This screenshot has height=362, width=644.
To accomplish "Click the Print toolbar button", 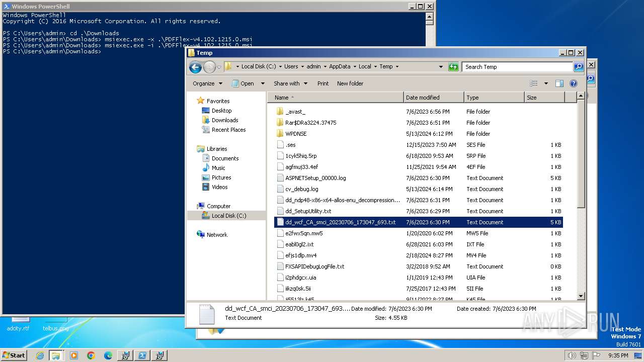I will (323, 83).
